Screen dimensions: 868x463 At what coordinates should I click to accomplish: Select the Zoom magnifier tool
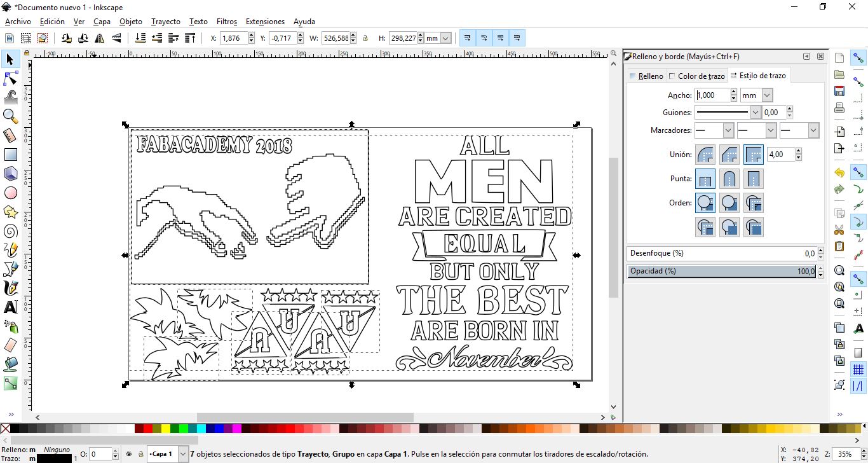(11, 116)
